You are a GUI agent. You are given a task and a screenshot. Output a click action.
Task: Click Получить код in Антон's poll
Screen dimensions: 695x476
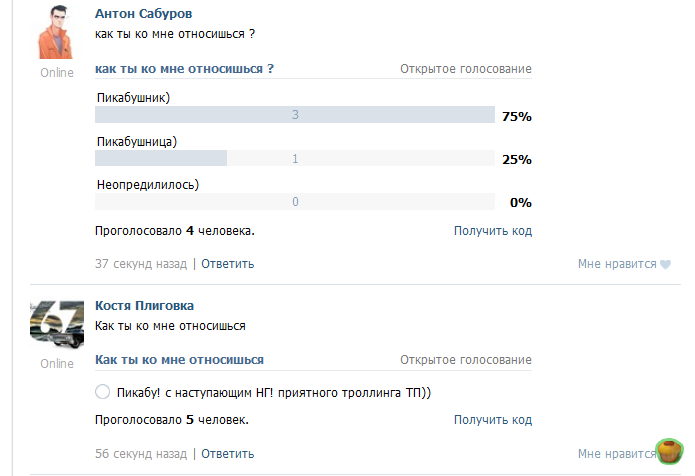click(x=492, y=231)
